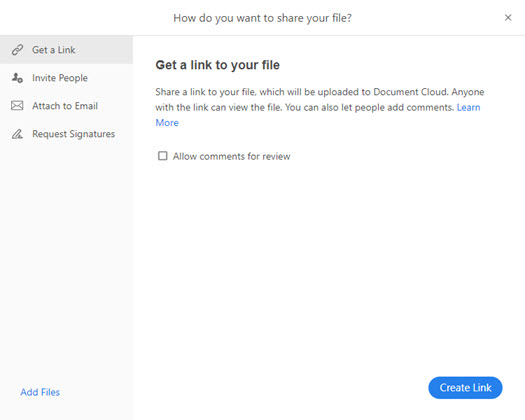Enable the Allow comments for review checkbox
The height and width of the screenshot is (420, 525).
(163, 156)
